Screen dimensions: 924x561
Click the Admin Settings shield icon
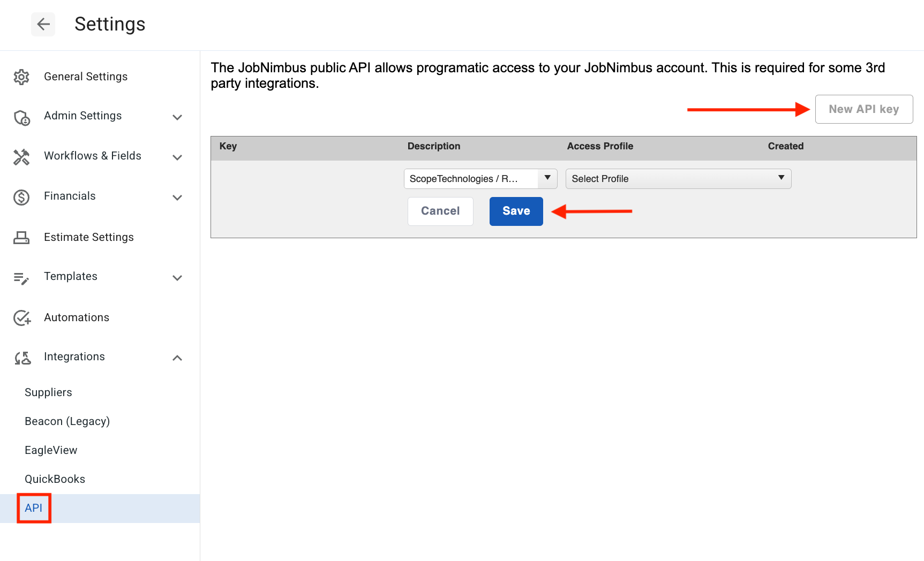(21, 117)
